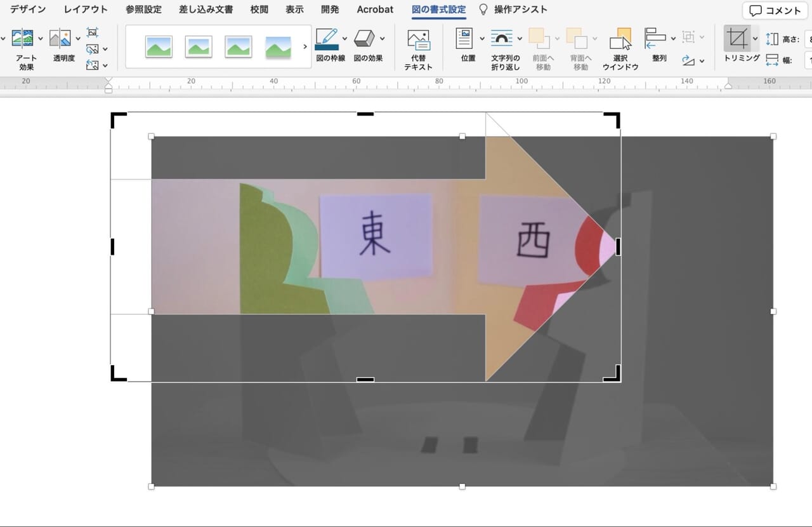Image resolution: width=812 pixels, height=527 pixels.
Task: Select the first picture style thumbnail
Action: [158, 46]
